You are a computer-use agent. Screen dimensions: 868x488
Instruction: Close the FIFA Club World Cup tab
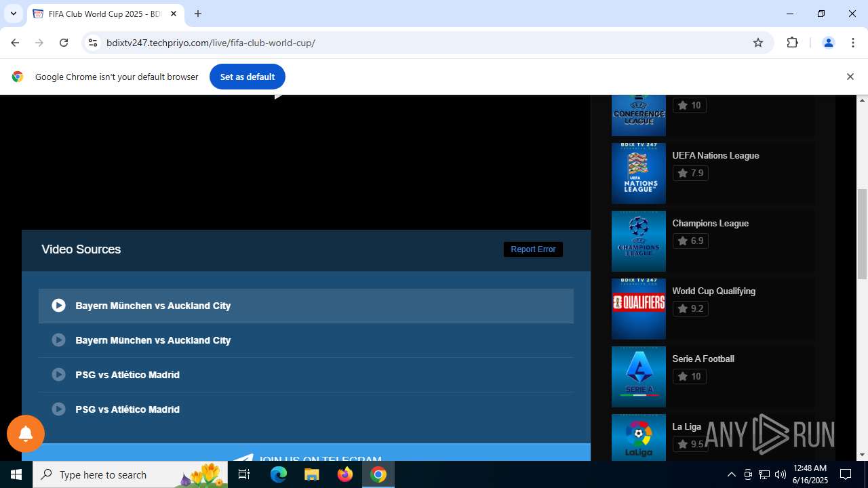tap(174, 14)
